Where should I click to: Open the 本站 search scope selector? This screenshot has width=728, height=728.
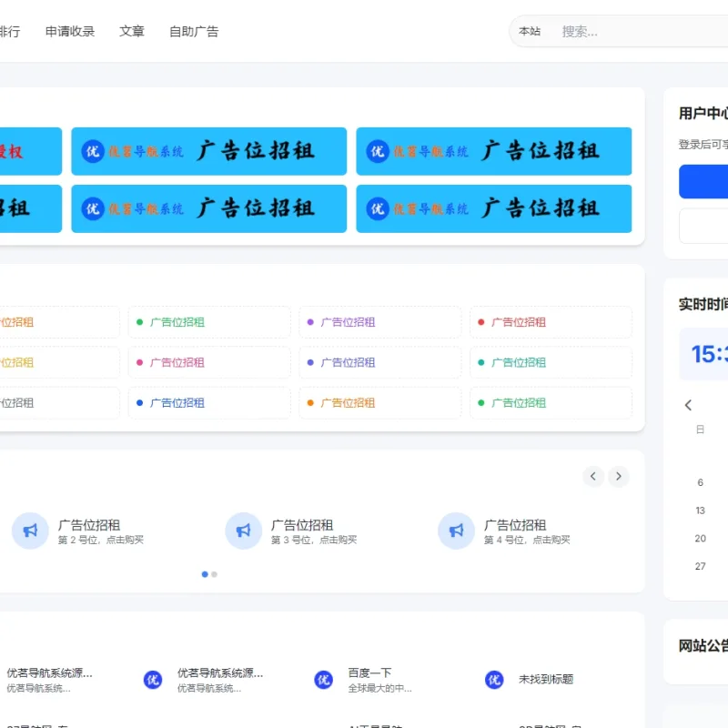coord(530,31)
